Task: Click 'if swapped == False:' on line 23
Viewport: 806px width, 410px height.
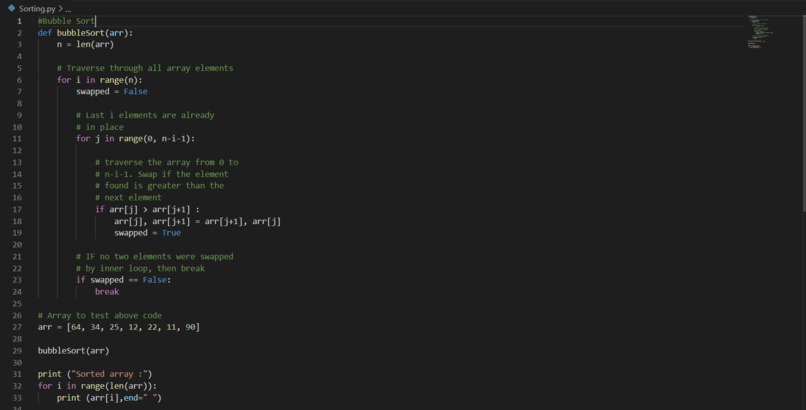Action: tap(123, 280)
